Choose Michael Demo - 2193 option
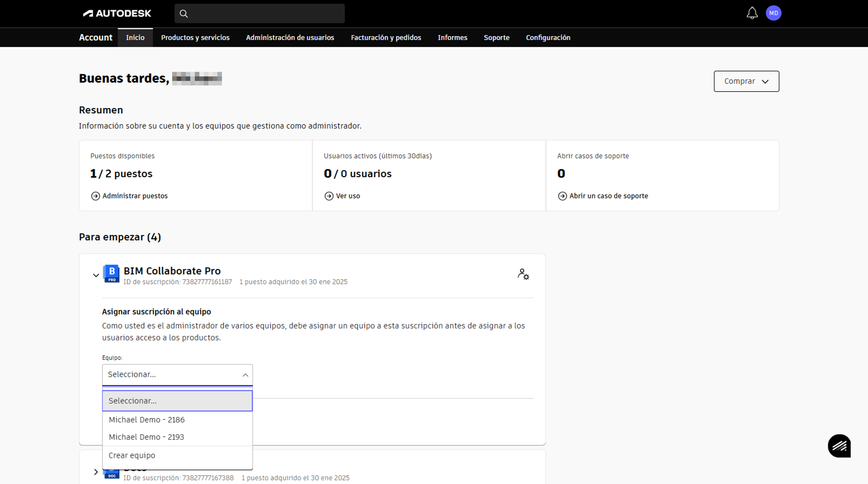 click(146, 437)
